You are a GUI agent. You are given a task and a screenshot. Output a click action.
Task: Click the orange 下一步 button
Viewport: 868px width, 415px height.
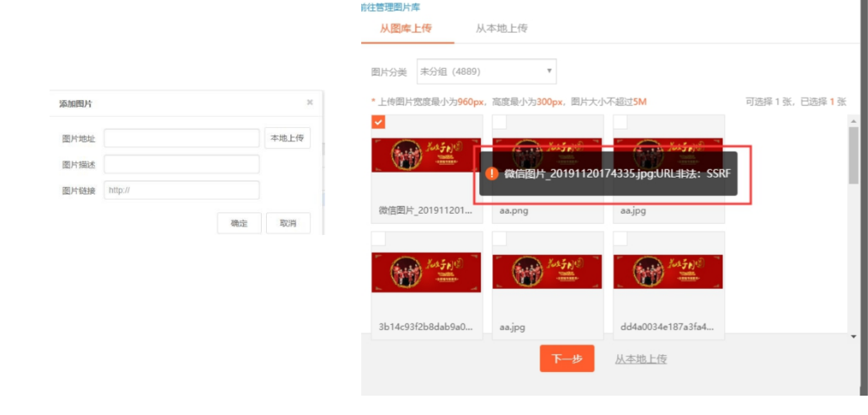click(x=567, y=359)
